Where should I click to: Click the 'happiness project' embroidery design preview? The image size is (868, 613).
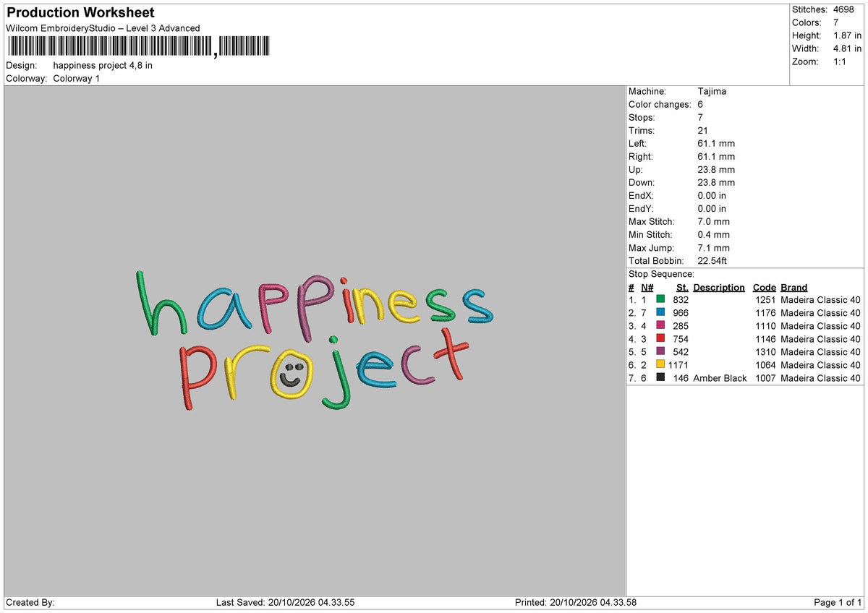(x=315, y=340)
